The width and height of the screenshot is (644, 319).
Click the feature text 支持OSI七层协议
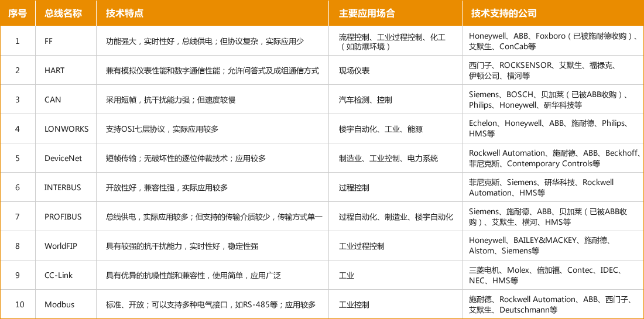135,129
